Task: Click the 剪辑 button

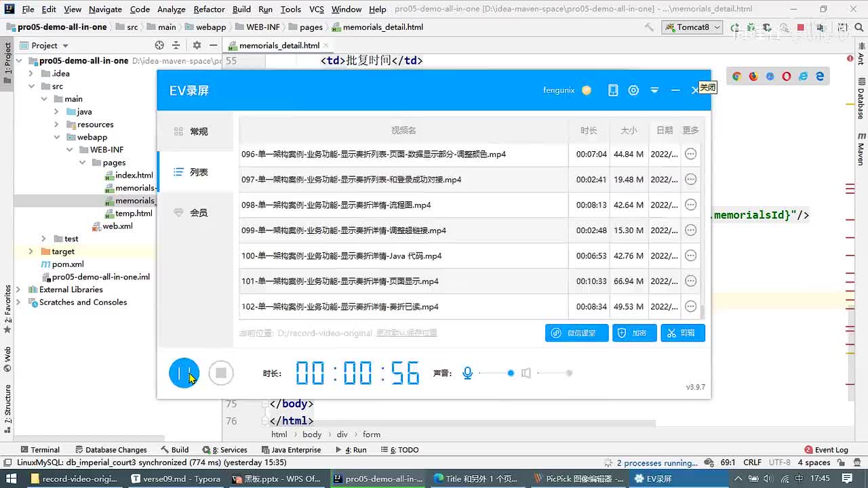Action: tap(683, 333)
